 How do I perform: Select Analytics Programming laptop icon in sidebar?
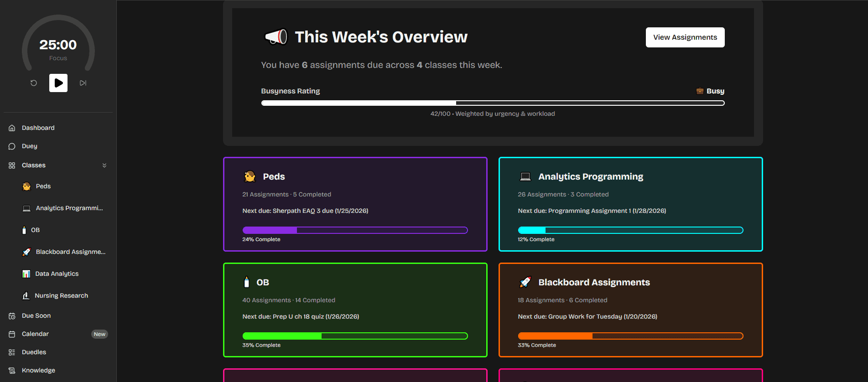(26, 208)
